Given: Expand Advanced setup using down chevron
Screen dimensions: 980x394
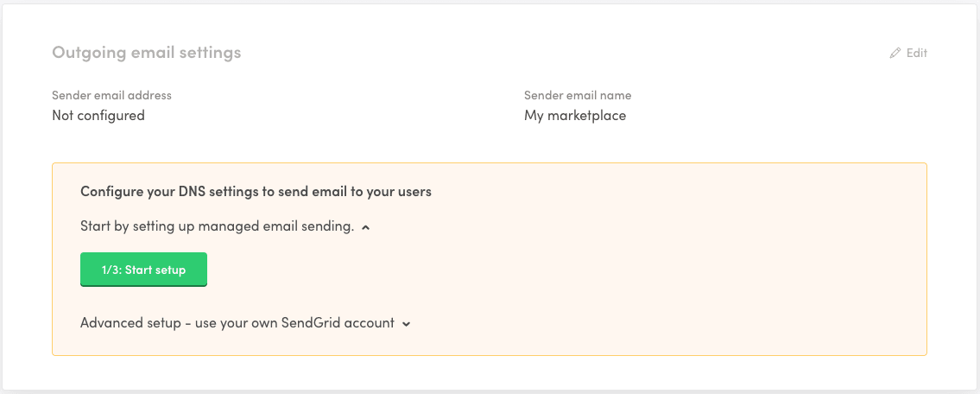Looking at the screenshot, I should [x=406, y=324].
